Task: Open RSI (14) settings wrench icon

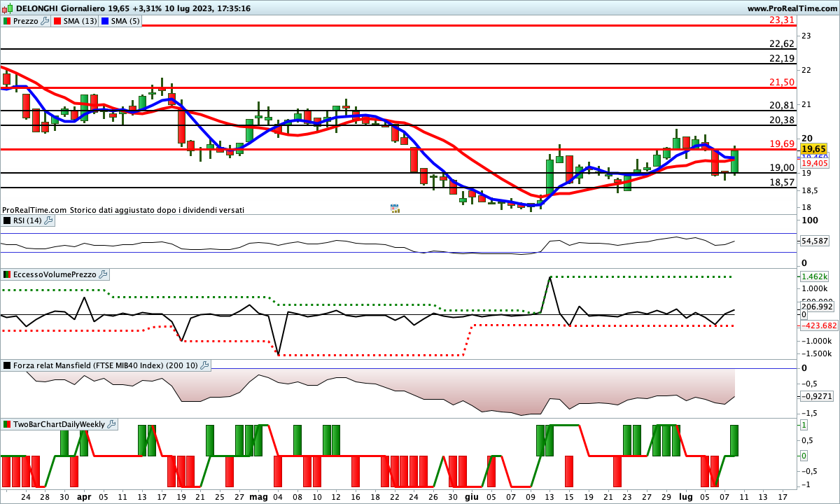Action: [x=48, y=220]
